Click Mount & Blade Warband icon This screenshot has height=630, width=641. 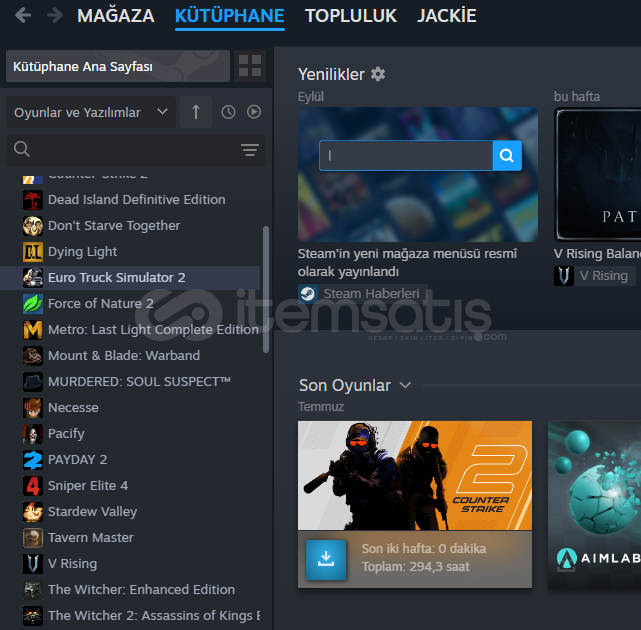pyautogui.click(x=33, y=356)
